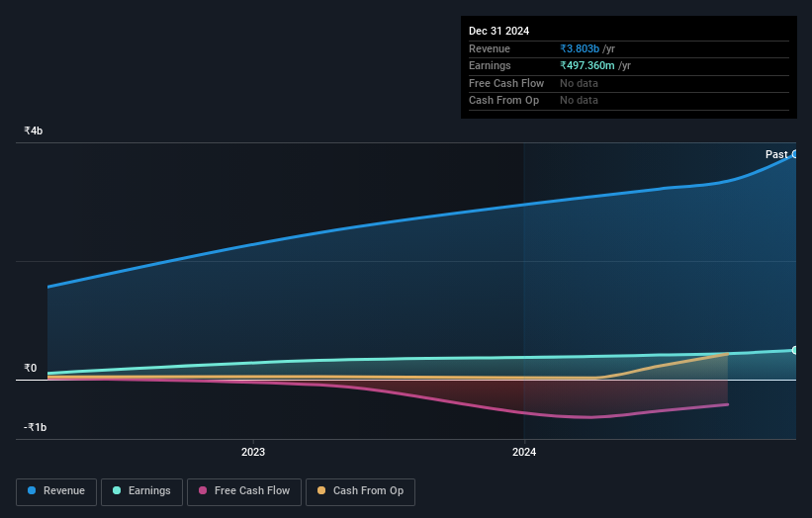Viewport: 812px width, 518px height.
Task: Click the orange Cash From Op legend dot
Action: [x=321, y=490]
